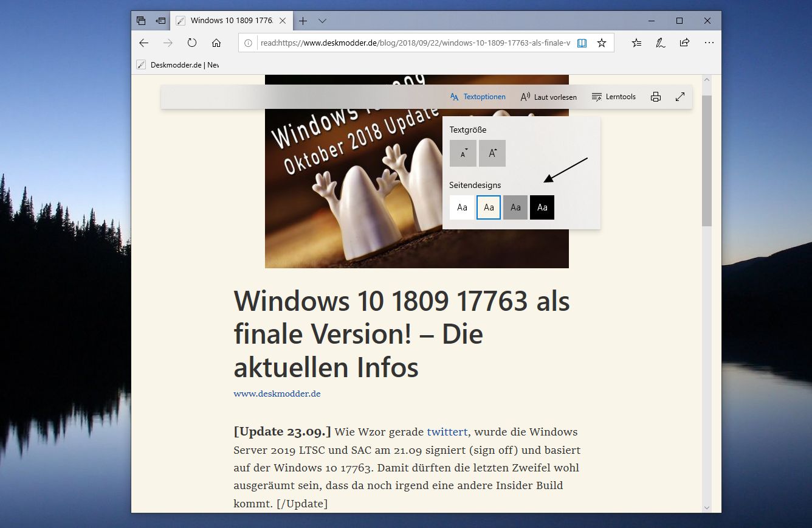Click the Seitendesigns label
Image resolution: width=812 pixels, height=528 pixels.
[475, 185]
